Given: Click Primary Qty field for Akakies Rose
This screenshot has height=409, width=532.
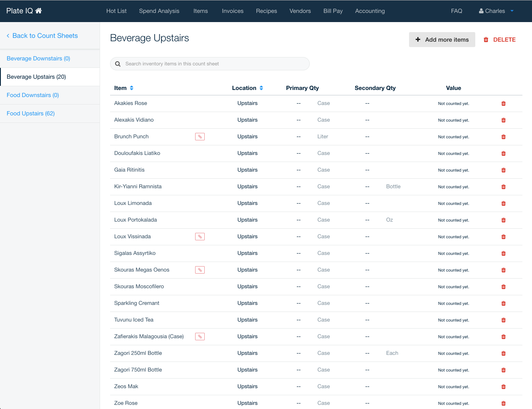Looking at the screenshot, I should click(299, 103).
